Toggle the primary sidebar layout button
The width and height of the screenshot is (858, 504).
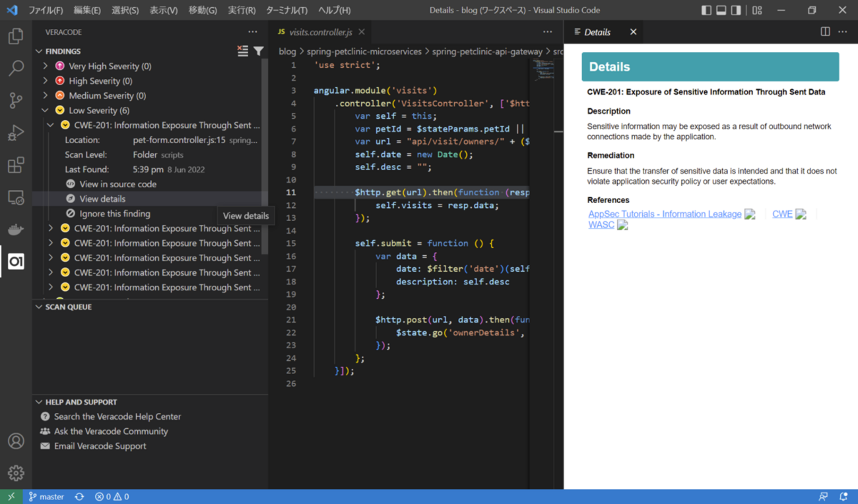706,11
